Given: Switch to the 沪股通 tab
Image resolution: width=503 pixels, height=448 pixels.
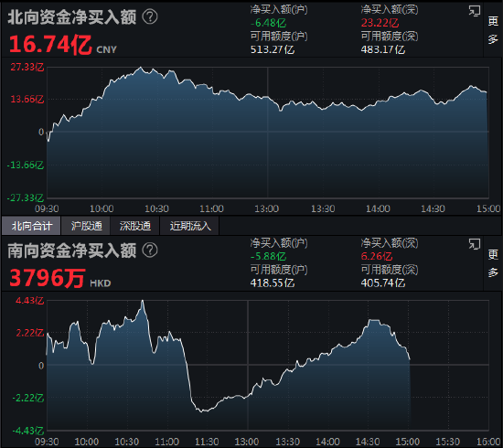Looking at the screenshot, I should click(x=86, y=226).
